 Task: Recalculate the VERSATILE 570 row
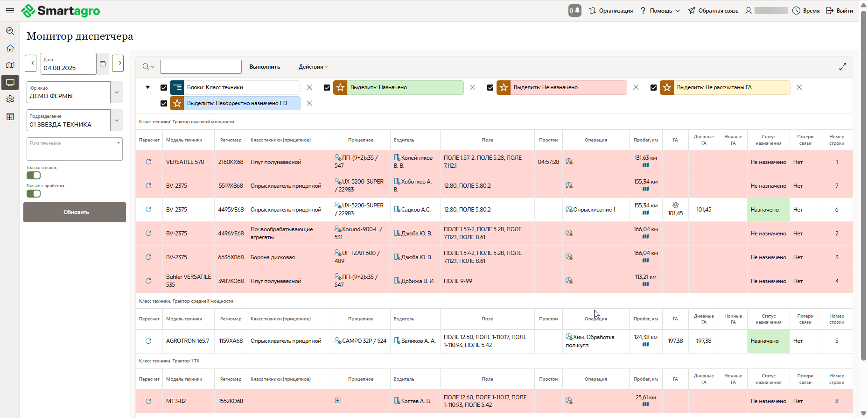tap(148, 162)
